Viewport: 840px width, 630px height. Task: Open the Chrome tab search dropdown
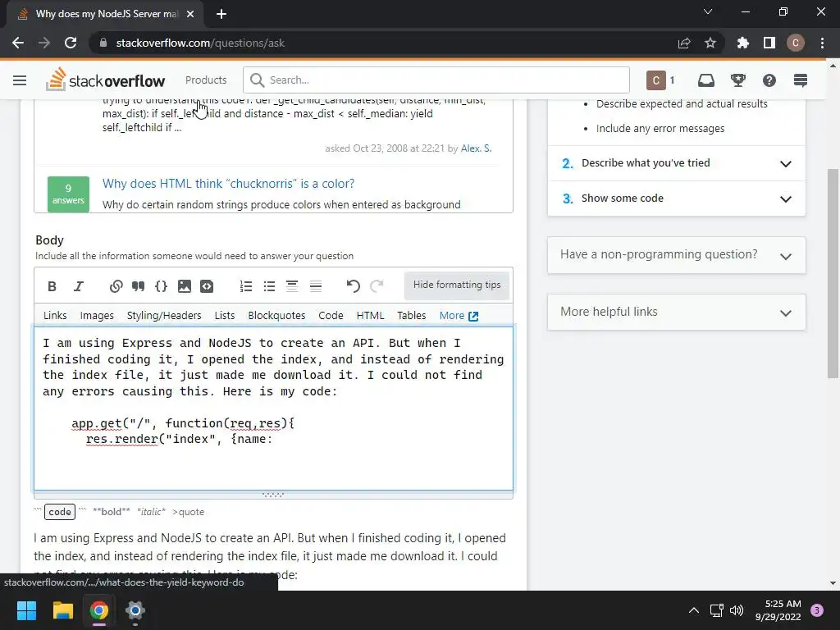point(708,11)
